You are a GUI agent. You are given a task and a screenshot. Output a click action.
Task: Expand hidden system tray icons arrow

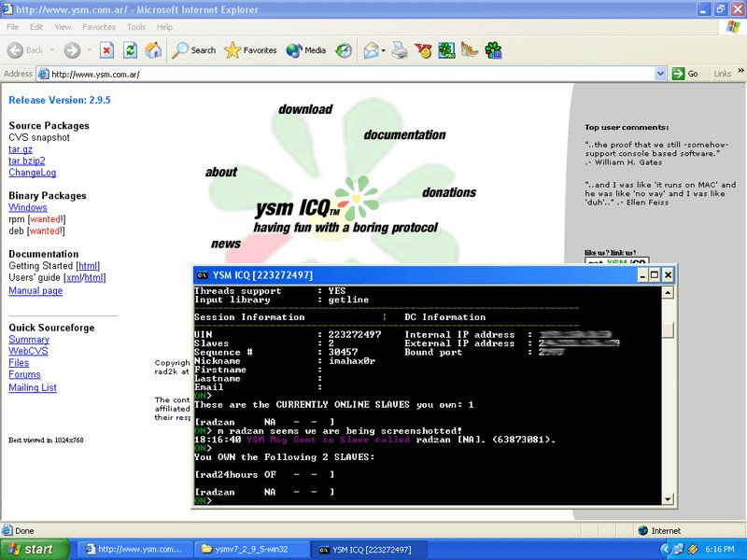(x=665, y=550)
